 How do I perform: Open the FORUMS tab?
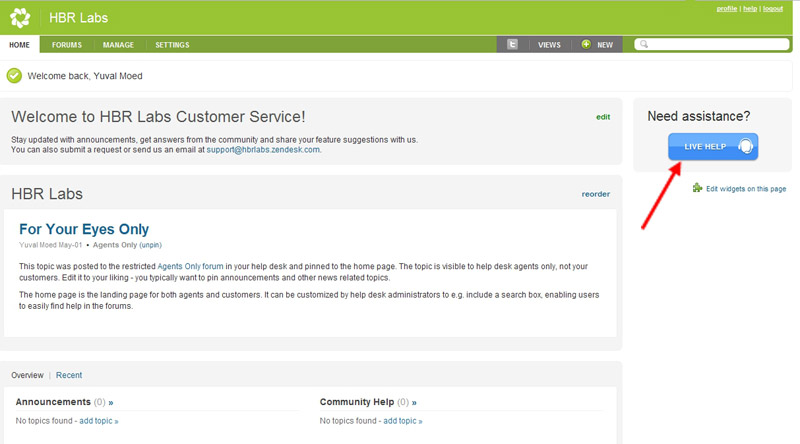(x=67, y=45)
